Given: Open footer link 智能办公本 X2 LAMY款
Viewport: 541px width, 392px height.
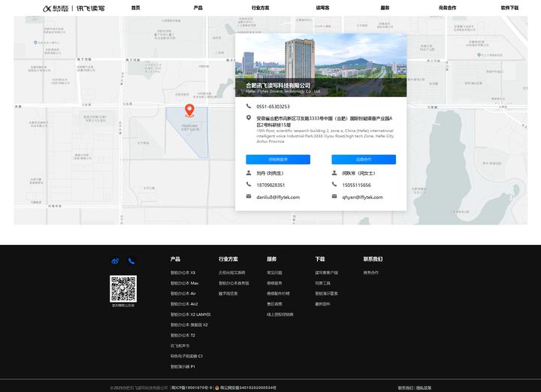Looking at the screenshot, I should pyautogui.click(x=191, y=315).
